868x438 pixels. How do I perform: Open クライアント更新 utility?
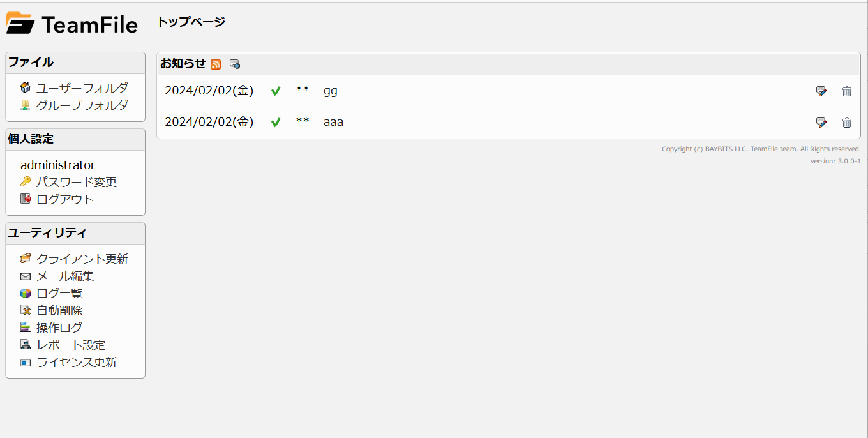pos(82,259)
